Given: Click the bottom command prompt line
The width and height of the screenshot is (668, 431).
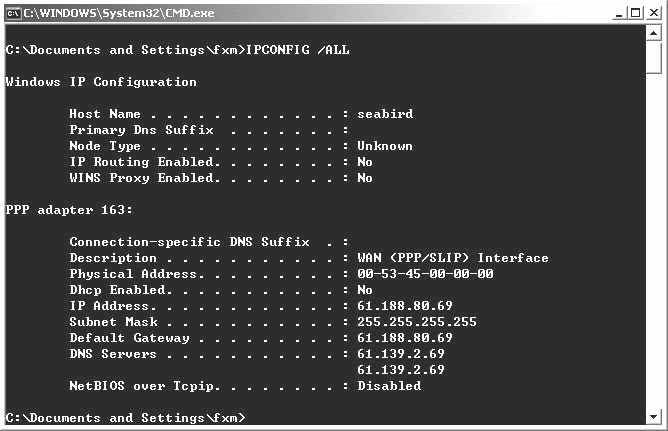Looking at the screenshot, I should (125, 417).
